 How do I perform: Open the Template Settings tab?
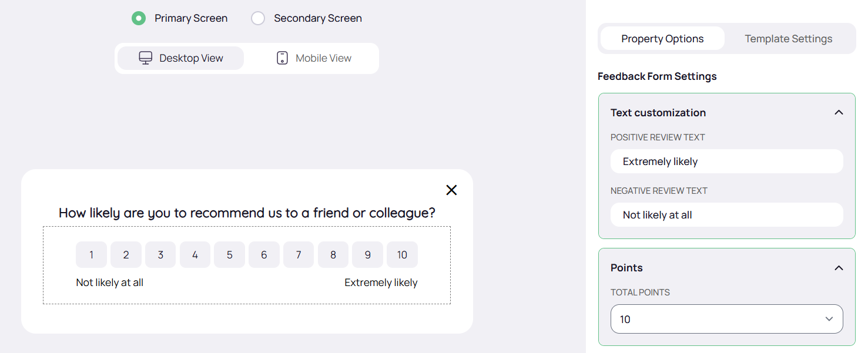788,39
